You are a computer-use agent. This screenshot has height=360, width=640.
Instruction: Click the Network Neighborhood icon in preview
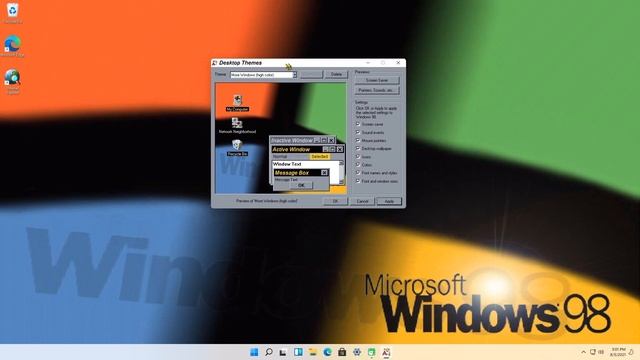coord(237,125)
